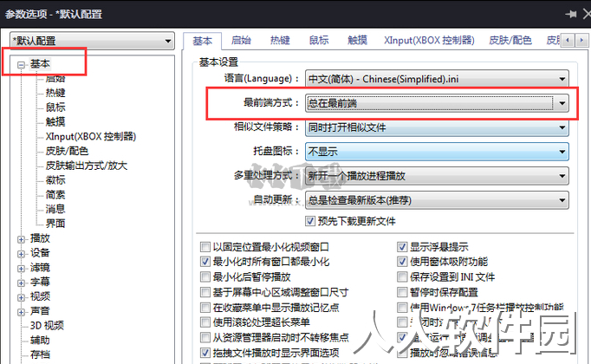The image size is (591, 364).
Task: Enable 在收藏菜单中显示播放记忆点
Action: [x=205, y=308]
